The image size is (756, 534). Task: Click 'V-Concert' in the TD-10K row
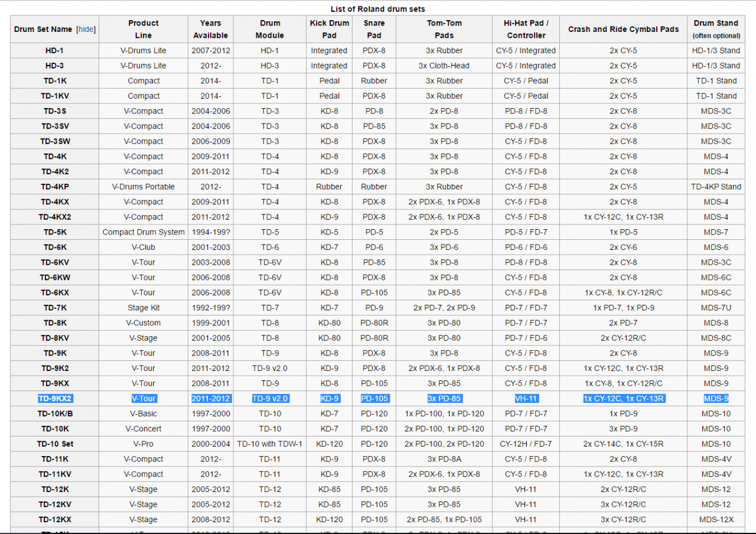pyautogui.click(x=144, y=429)
